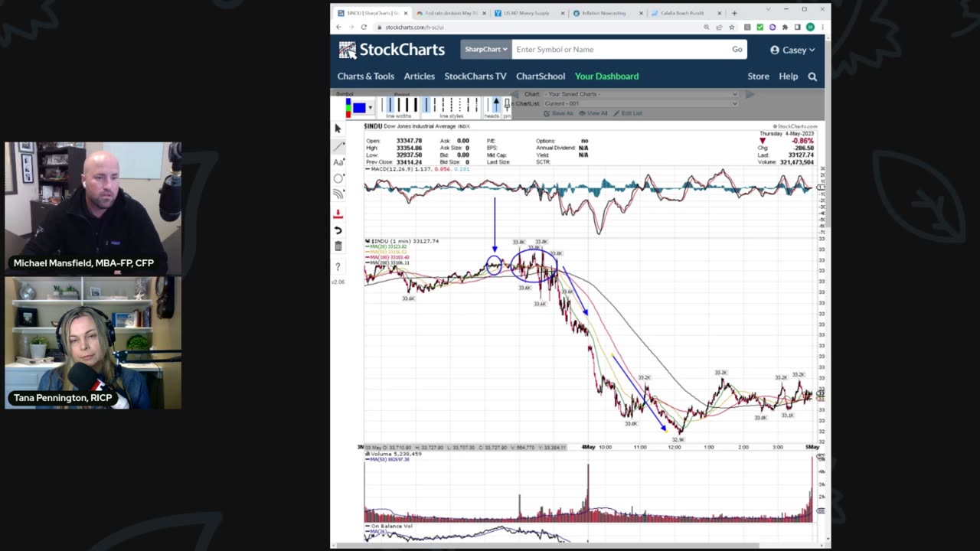Open the browser extensions puzzle icon
Viewport: 980px width, 551px height.
click(x=785, y=28)
